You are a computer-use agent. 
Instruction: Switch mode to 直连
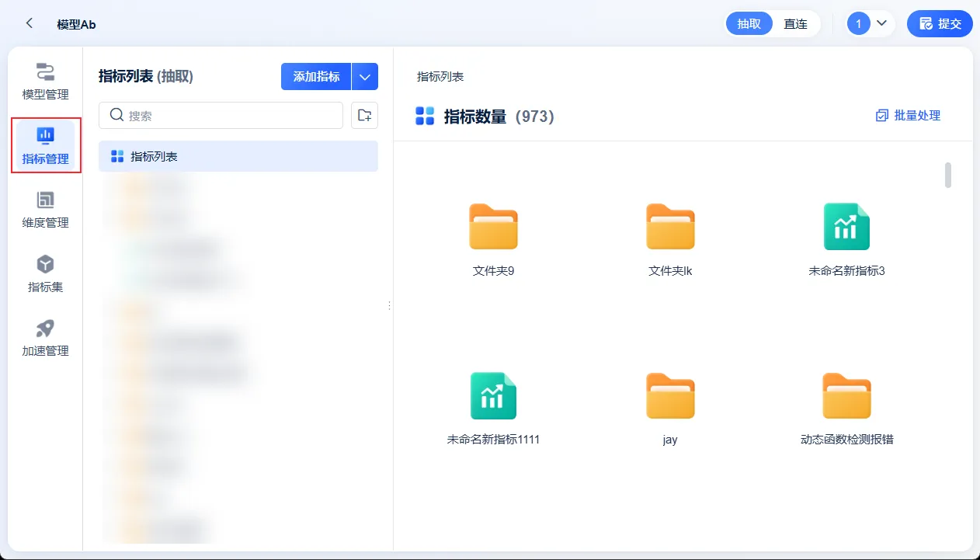point(795,24)
